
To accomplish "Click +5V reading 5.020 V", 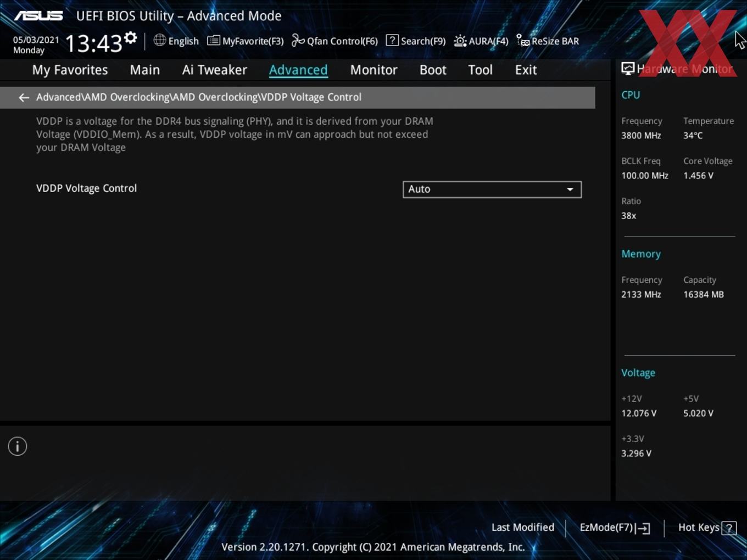I will pos(698,413).
